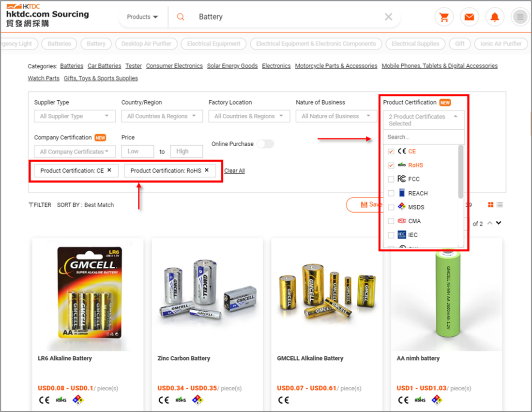Click the certification list scrollbar

pyautogui.click(x=460, y=172)
